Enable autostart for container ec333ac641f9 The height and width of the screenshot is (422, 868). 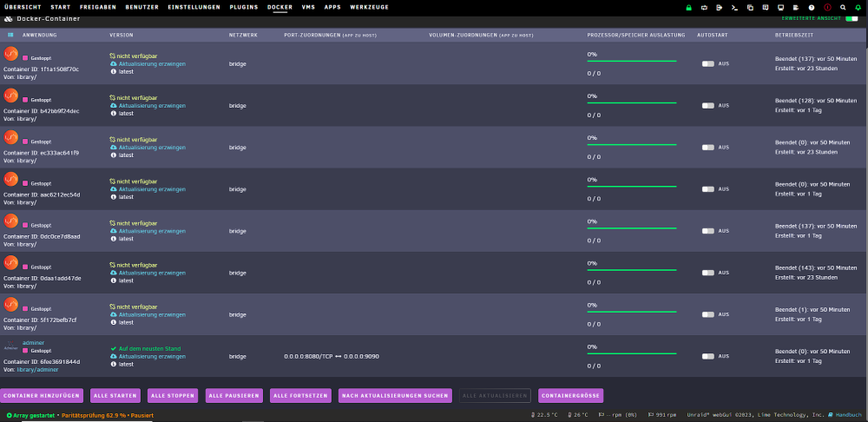tap(708, 148)
